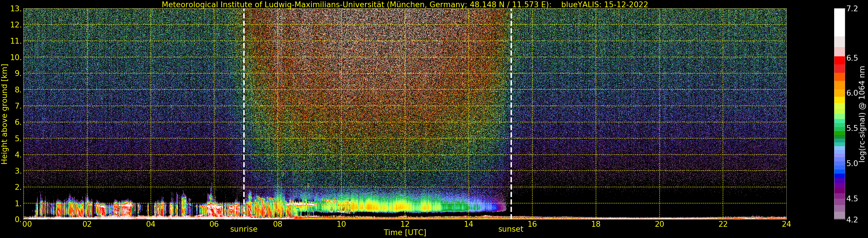The image size is (868, 238).
Task: Click the colorbar value 6.0
Action: coord(852,93)
